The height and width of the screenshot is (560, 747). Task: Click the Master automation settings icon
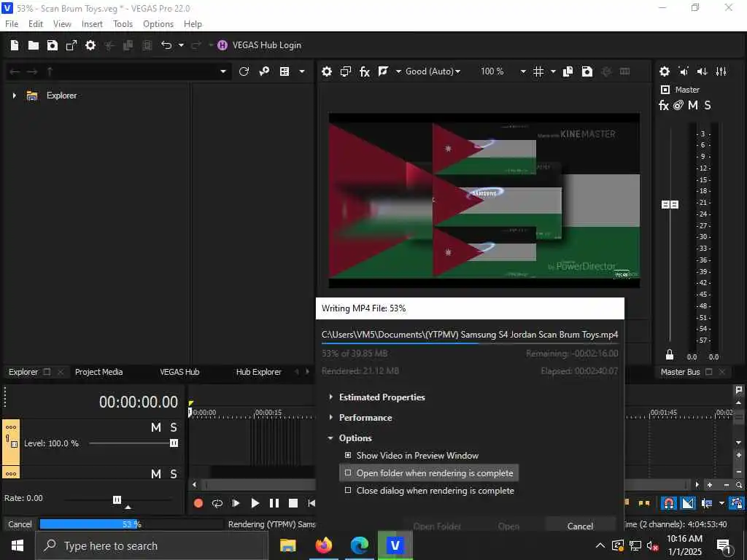point(678,105)
